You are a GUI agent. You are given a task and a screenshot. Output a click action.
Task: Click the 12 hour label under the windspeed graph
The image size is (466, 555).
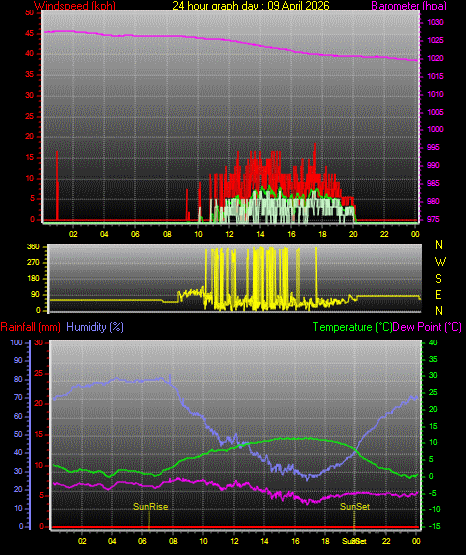(229, 234)
